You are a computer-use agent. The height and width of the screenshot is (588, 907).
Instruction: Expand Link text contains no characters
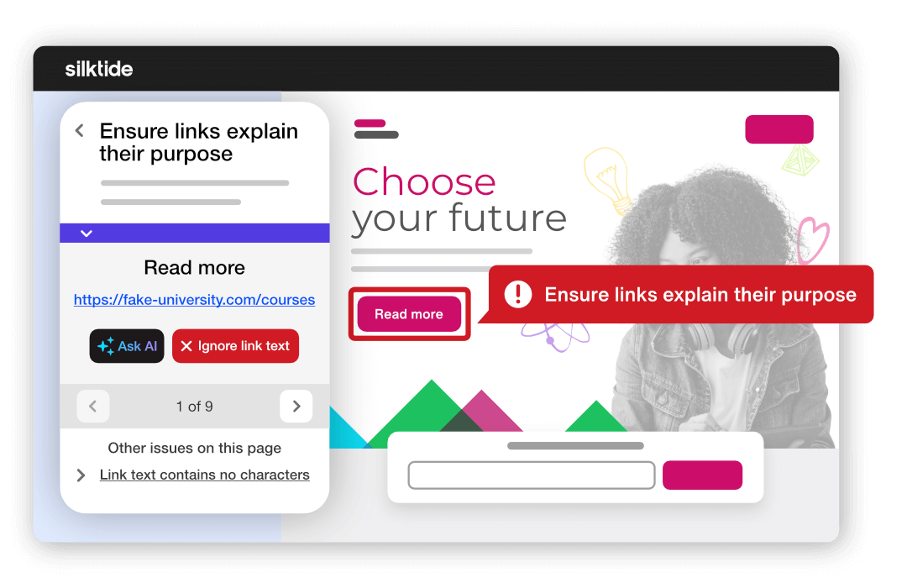(x=81, y=475)
